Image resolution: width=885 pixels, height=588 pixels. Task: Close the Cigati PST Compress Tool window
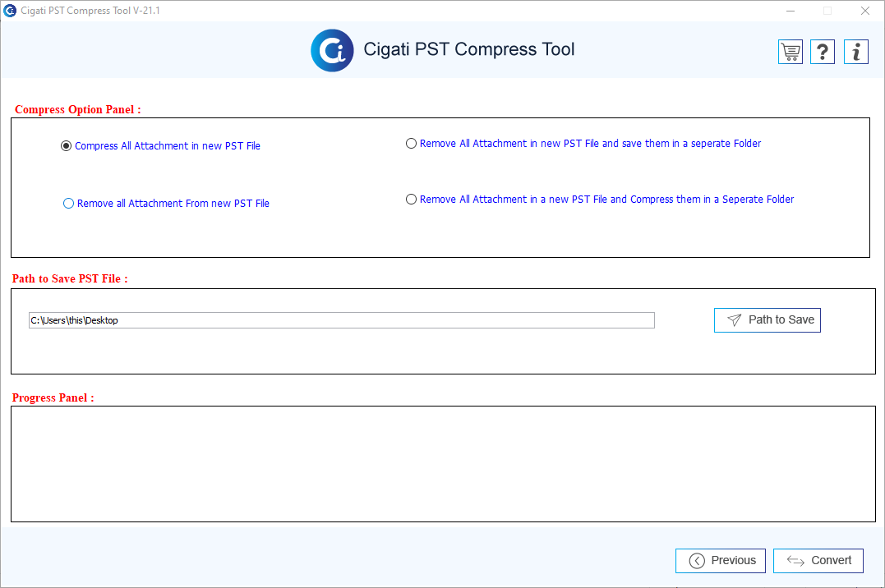tap(864, 11)
